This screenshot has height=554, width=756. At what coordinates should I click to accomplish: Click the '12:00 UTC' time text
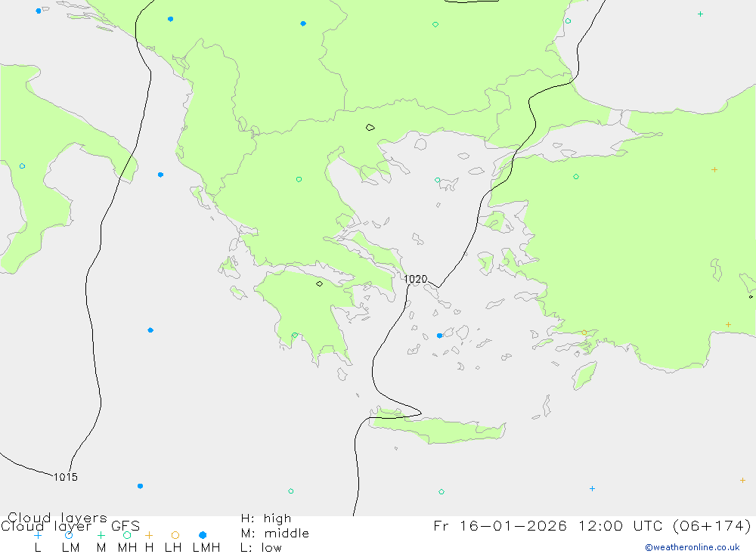coord(621,525)
